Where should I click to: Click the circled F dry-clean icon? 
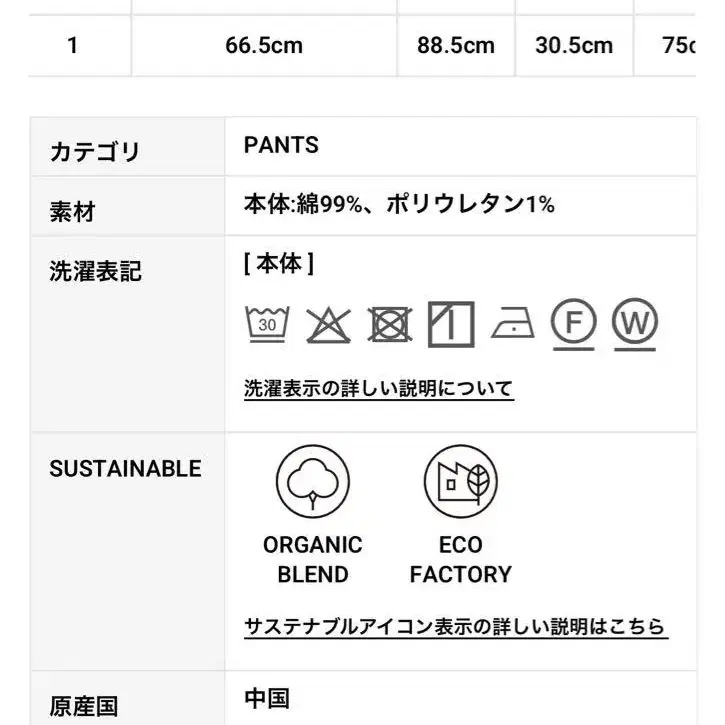click(x=573, y=324)
